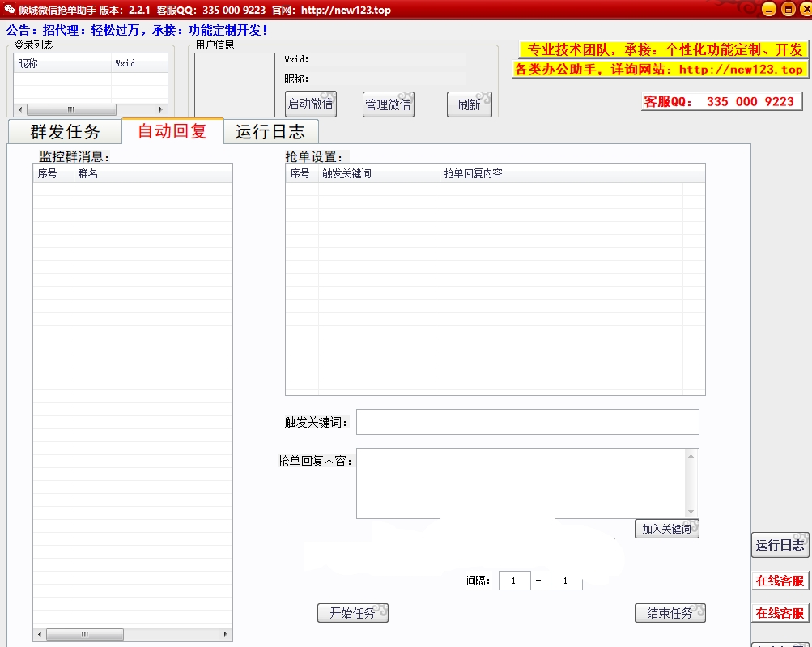The width and height of the screenshot is (812, 647).
Task: Click the 刷新 button
Action: point(470,104)
